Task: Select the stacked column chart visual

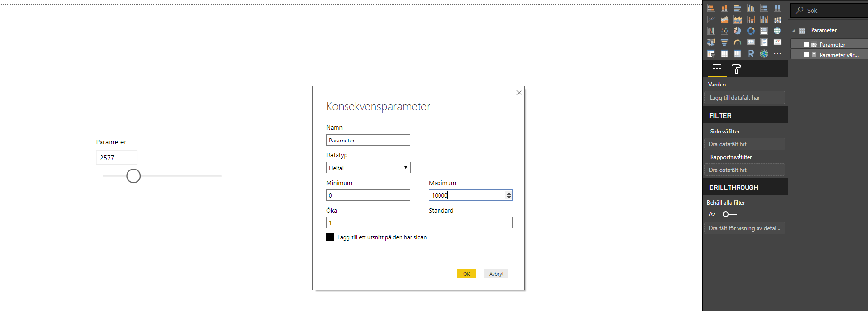Action: pos(724,8)
